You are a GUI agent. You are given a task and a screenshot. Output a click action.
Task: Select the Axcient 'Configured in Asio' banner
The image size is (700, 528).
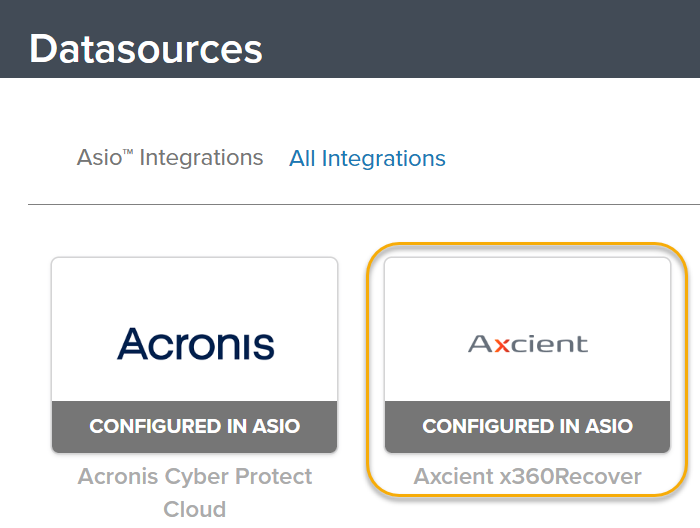pos(528,426)
